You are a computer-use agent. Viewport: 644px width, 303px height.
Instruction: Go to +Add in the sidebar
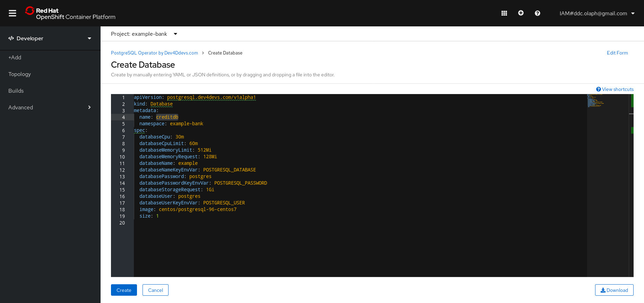click(x=15, y=57)
